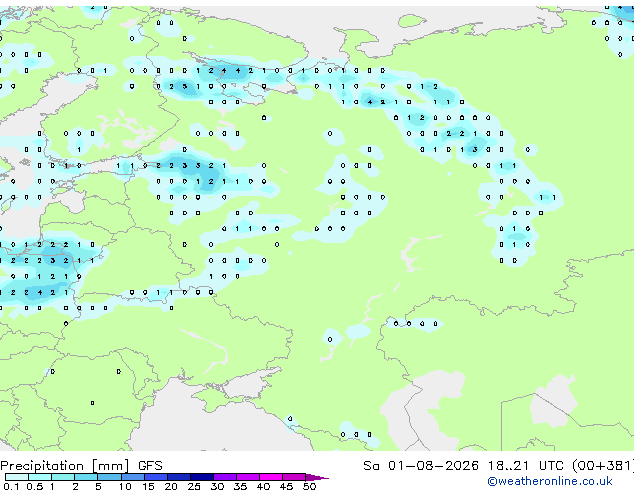Screen dimensions: 634x490
Task: Select legend swatch between 35 and 40
Action: (x=248, y=477)
